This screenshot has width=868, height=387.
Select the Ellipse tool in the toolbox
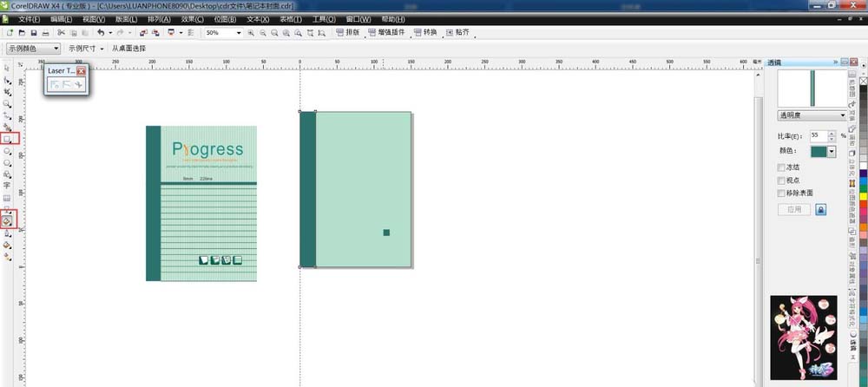(8, 150)
